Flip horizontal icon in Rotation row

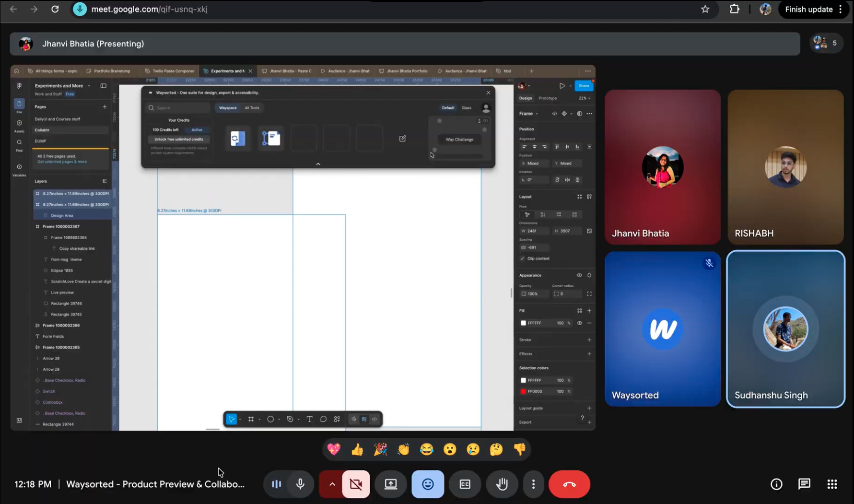567,180
